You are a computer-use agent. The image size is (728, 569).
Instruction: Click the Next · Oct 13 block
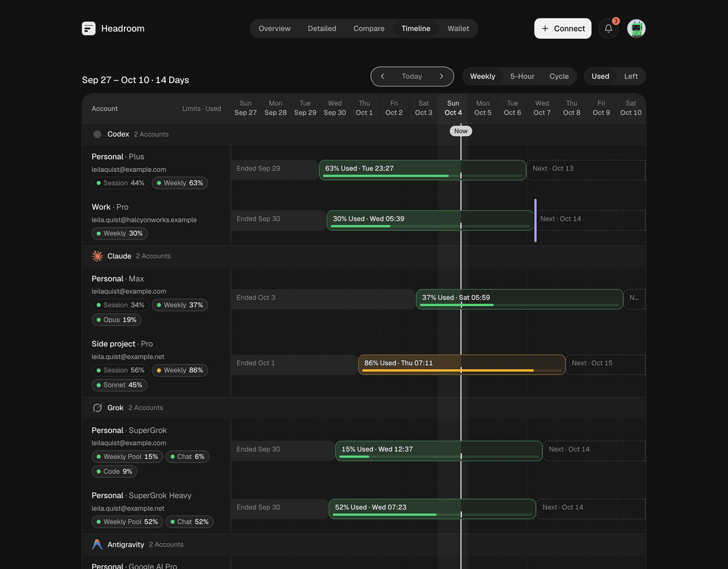click(x=586, y=170)
